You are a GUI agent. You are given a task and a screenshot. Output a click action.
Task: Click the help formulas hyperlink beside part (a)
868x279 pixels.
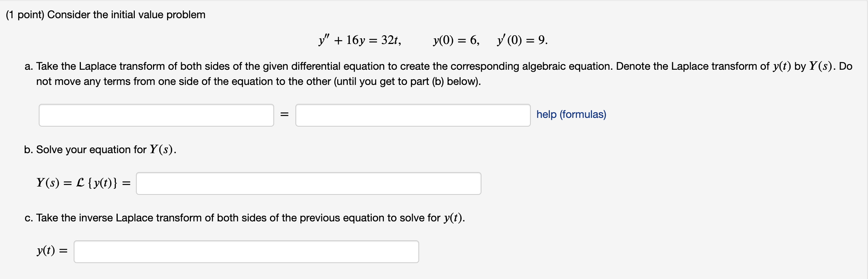571,114
